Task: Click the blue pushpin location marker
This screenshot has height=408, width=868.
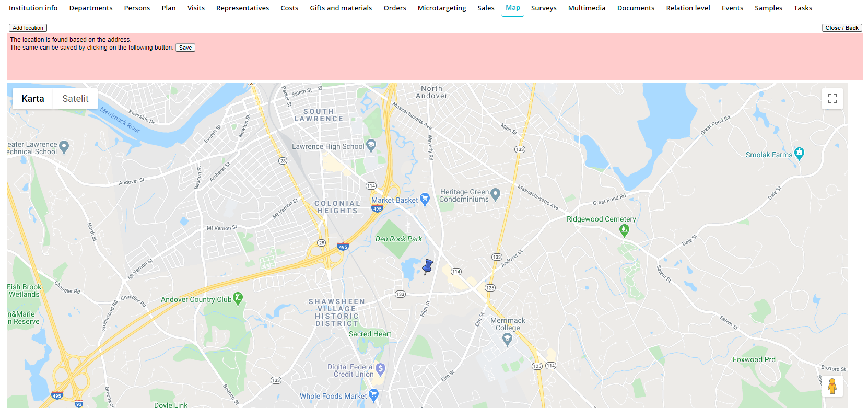Action: point(427,267)
